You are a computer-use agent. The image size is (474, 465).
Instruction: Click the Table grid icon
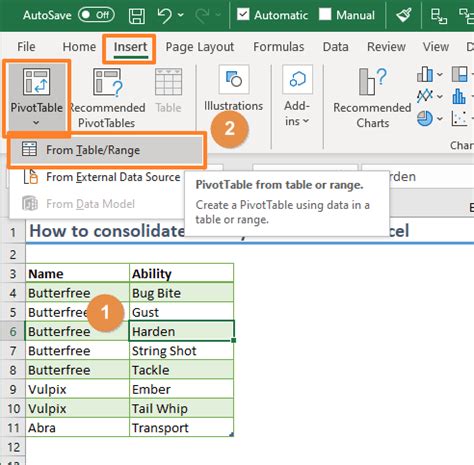click(168, 82)
